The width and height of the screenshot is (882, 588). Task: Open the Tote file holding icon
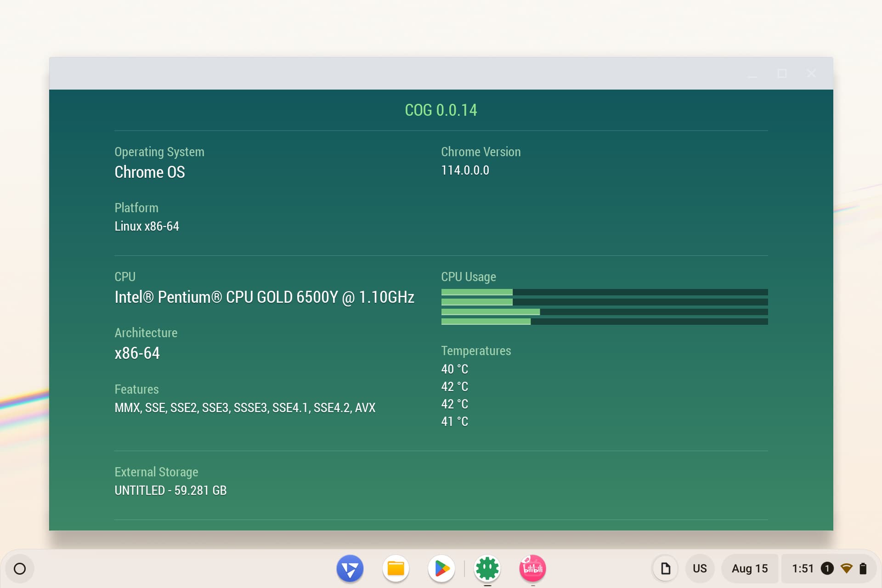pyautogui.click(x=665, y=569)
